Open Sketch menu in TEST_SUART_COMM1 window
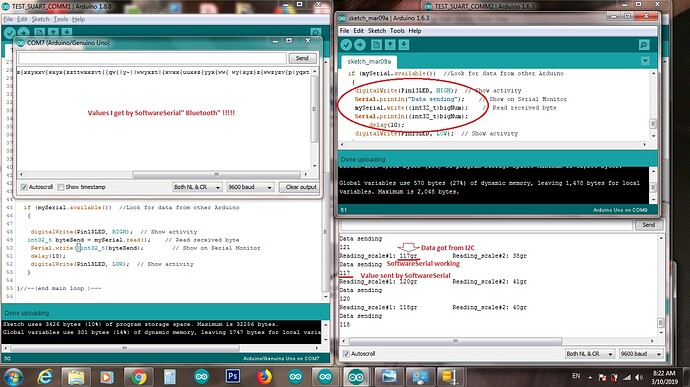This screenshot has width=690, height=387. tap(40, 19)
